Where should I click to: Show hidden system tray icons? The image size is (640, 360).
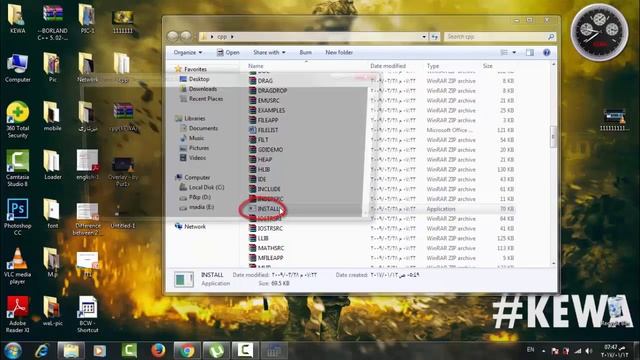(x=543, y=351)
